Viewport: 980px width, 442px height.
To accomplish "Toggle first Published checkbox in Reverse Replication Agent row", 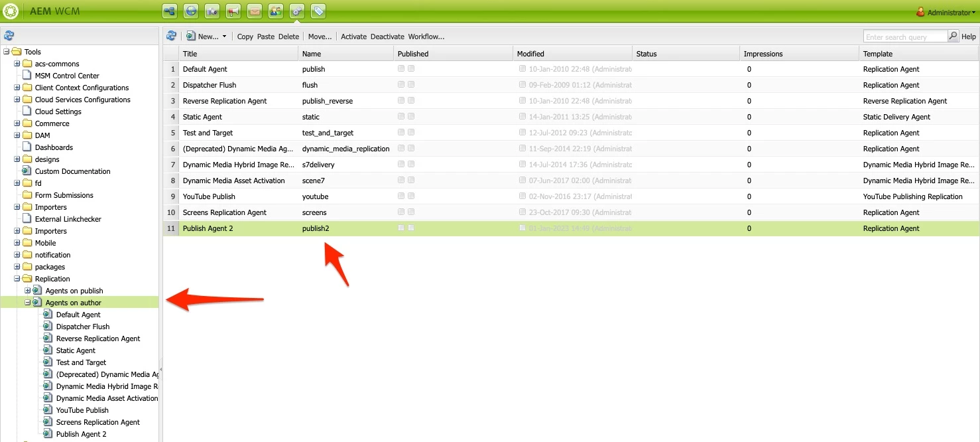I will (401, 100).
